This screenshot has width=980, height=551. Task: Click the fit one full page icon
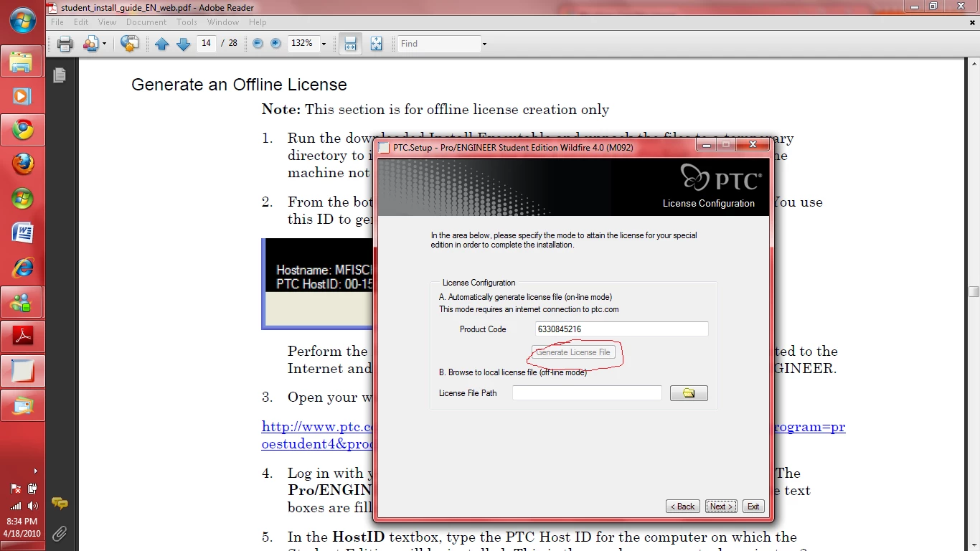(x=377, y=44)
